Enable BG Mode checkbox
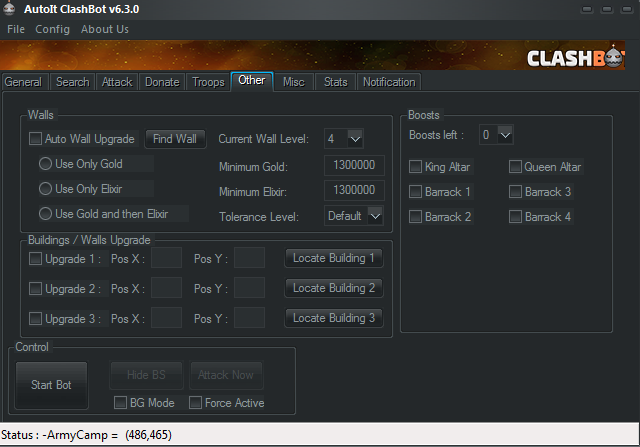The image size is (640, 447). [x=120, y=403]
